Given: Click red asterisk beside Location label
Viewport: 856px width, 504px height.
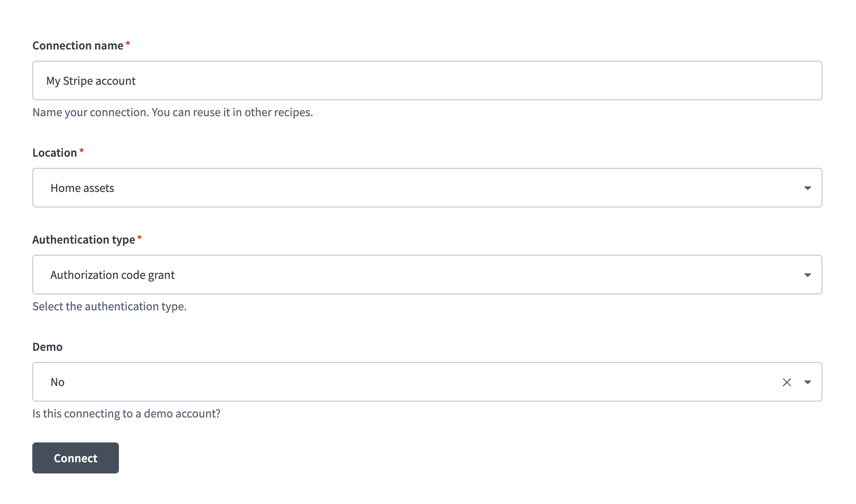Looking at the screenshot, I should 81,151.
